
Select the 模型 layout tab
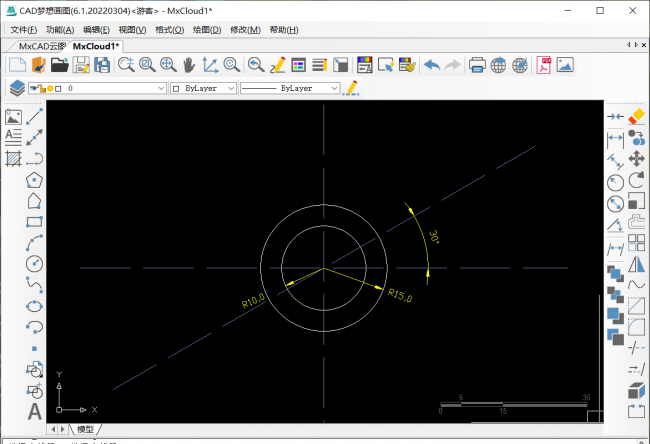click(x=85, y=429)
